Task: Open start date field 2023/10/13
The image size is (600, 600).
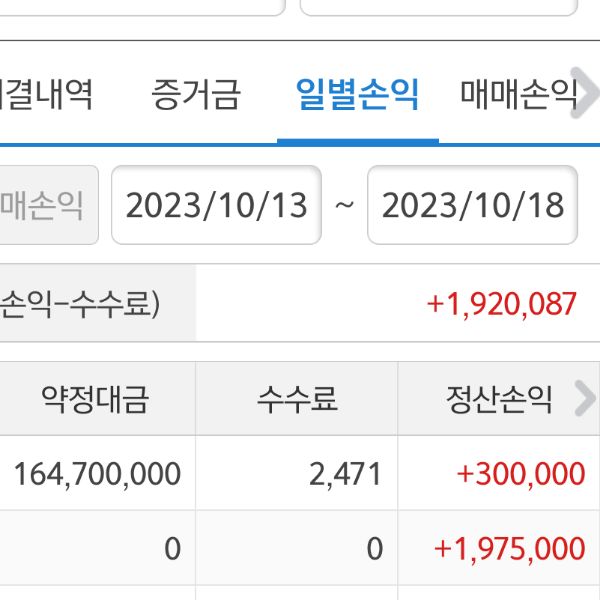Action: coord(216,206)
